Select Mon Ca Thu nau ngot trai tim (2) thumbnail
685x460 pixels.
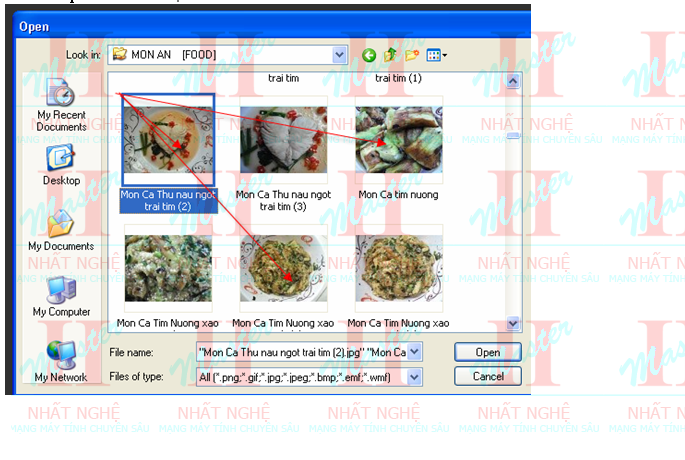(x=168, y=140)
